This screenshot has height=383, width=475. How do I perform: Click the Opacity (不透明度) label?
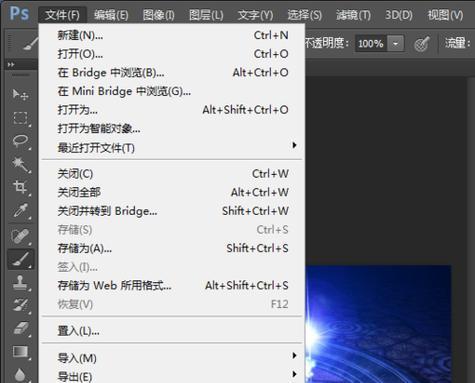coord(327,43)
